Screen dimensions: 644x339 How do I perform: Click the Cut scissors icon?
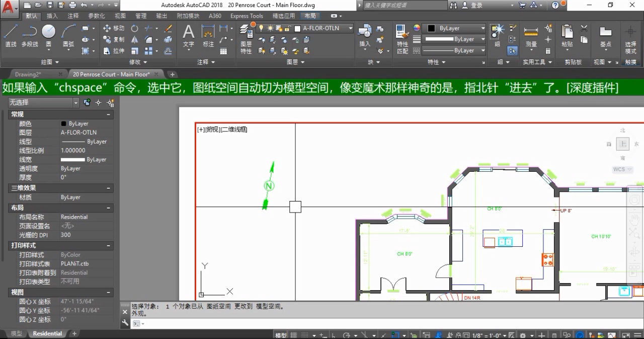[584, 29]
